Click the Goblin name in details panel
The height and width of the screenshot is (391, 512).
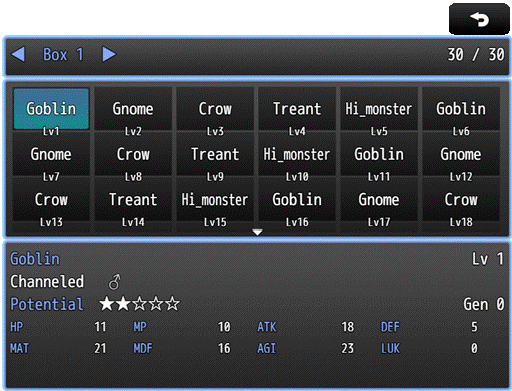tap(35, 259)
